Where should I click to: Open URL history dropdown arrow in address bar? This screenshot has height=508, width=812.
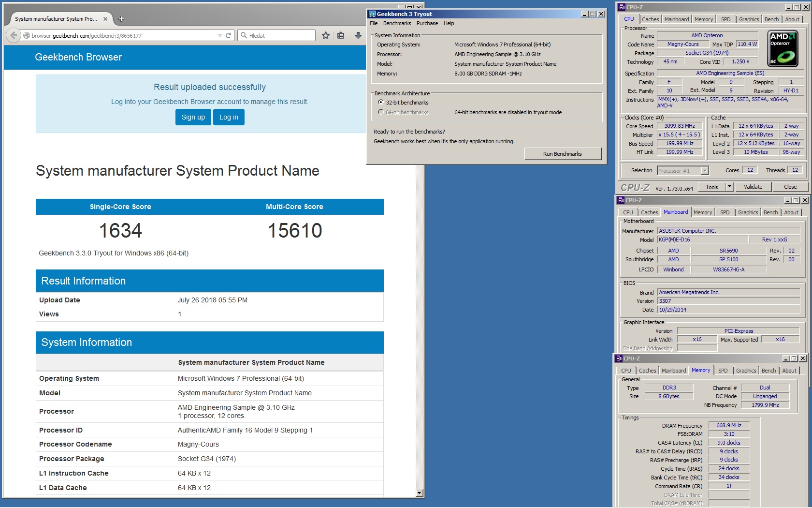pos(220,35)
